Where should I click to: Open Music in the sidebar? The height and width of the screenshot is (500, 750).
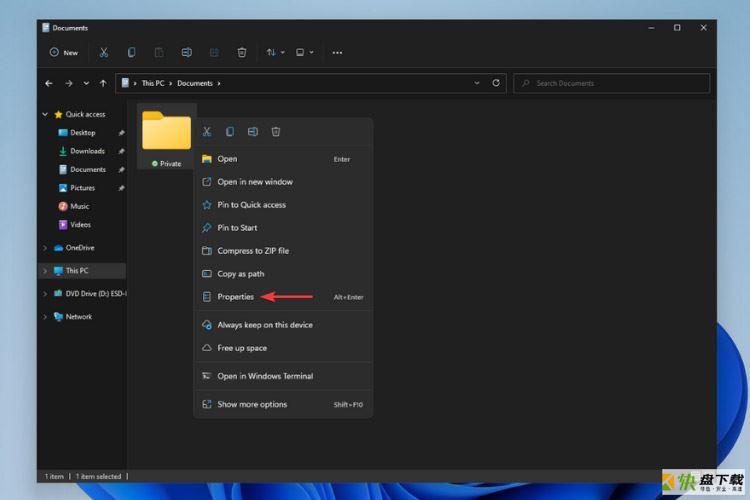coord(79,206)
